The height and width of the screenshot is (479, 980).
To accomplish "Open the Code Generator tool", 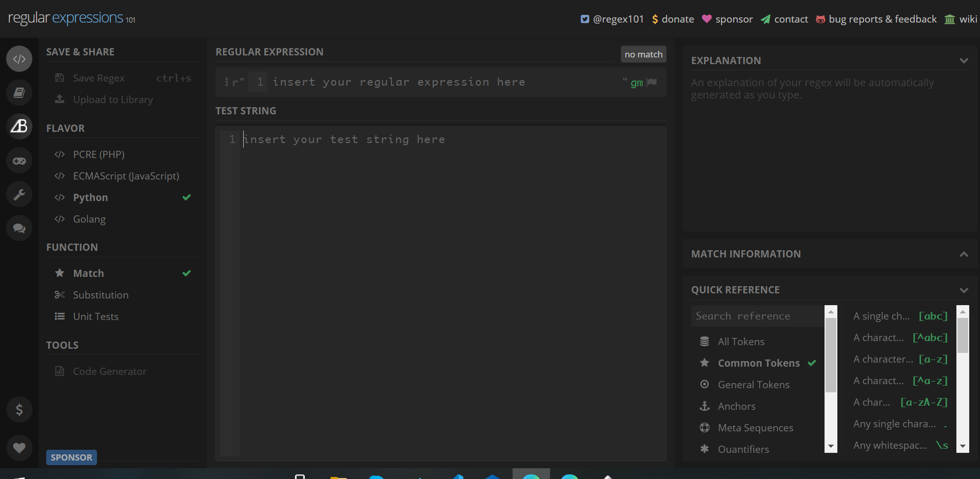I will tap(110, 371).
